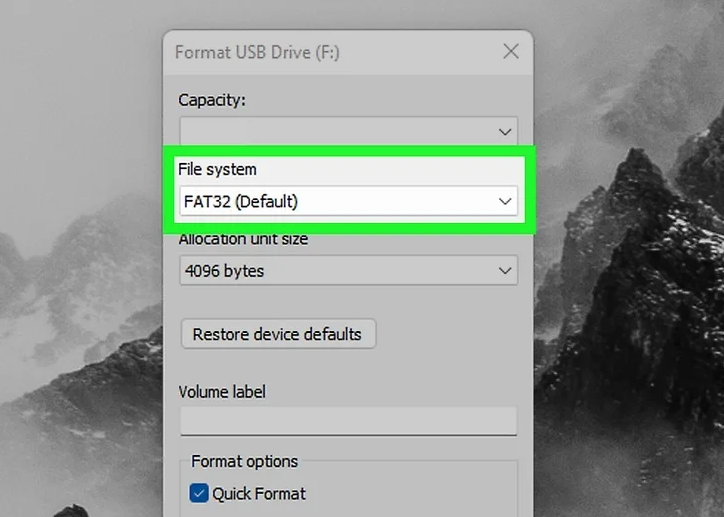Click the Volume label caption text
The width and height of the screenshot is (724, 517).
222,392
